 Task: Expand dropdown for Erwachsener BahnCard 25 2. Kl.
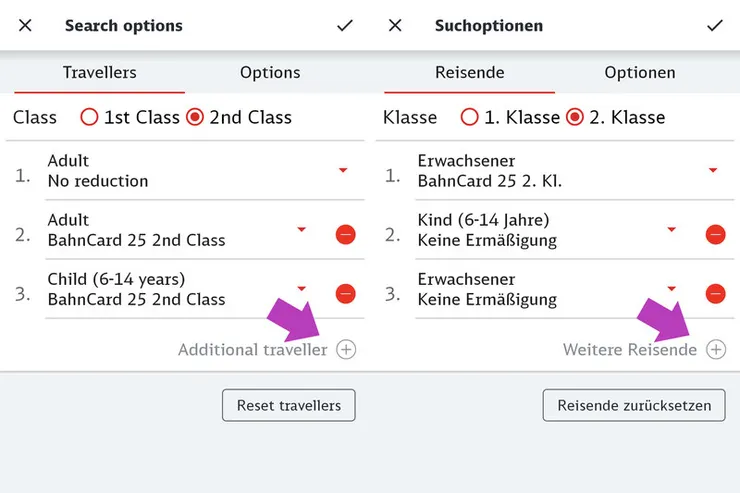(x=713, y=171)
